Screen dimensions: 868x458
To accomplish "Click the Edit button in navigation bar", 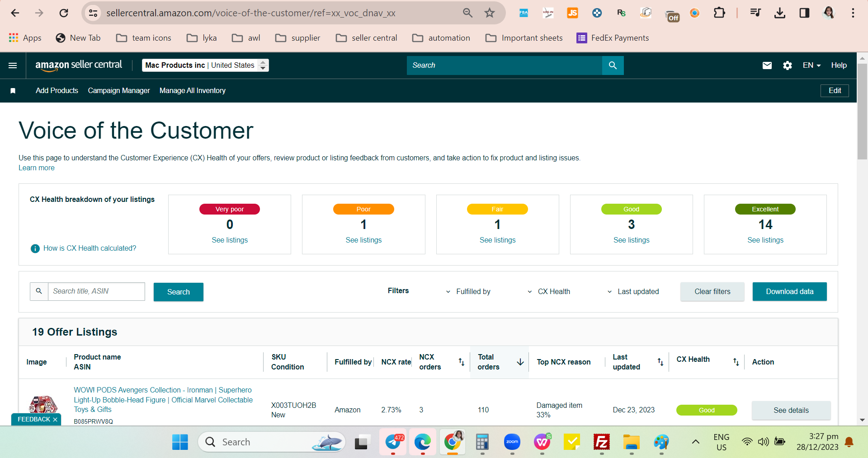I will [x=835, y=91].
